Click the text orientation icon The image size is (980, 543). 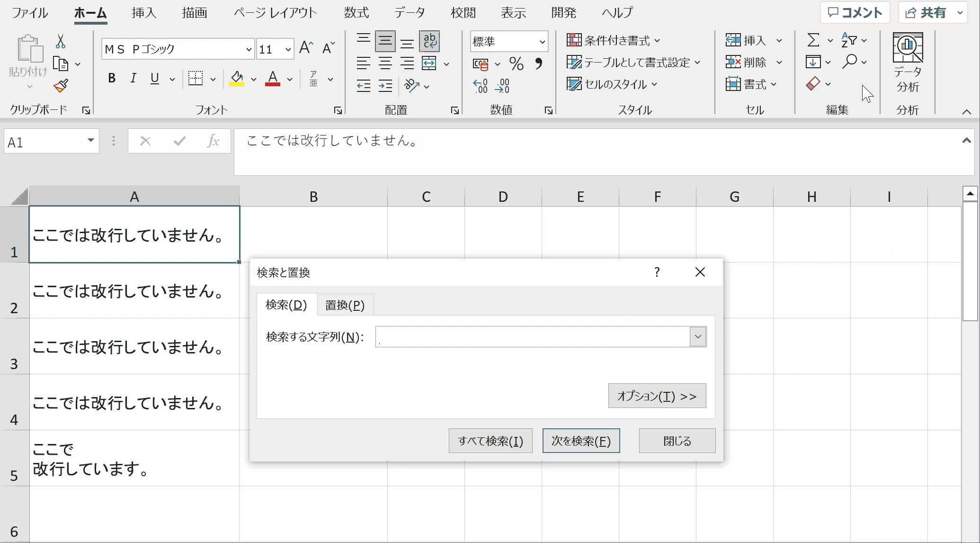(x=412, y=86)
